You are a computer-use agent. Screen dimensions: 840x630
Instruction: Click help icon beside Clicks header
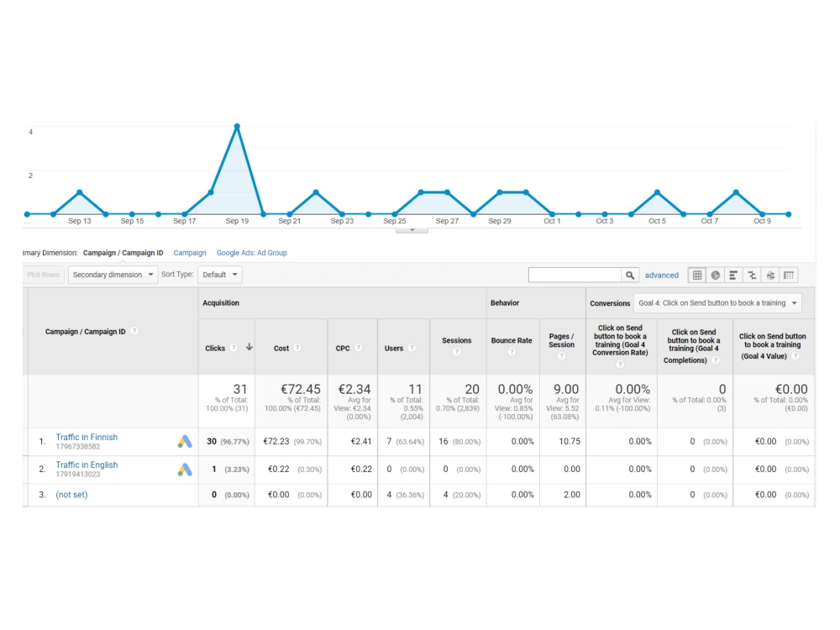coord(234,348)
